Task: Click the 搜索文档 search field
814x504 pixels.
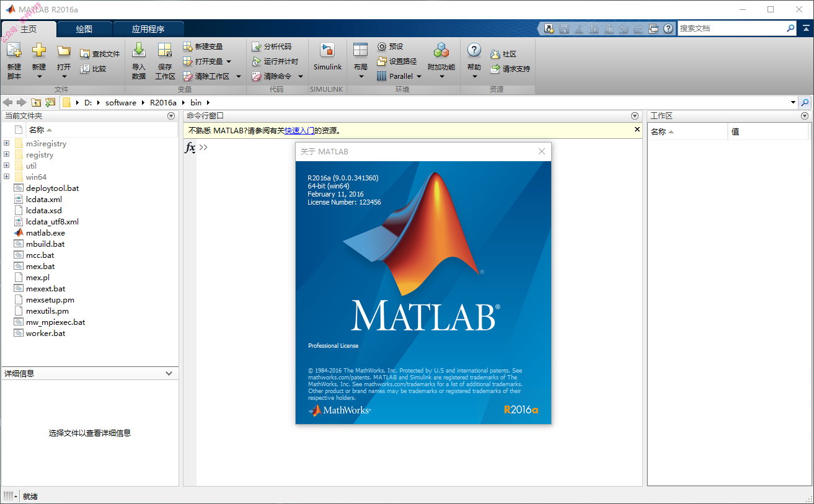Action: 732,29
